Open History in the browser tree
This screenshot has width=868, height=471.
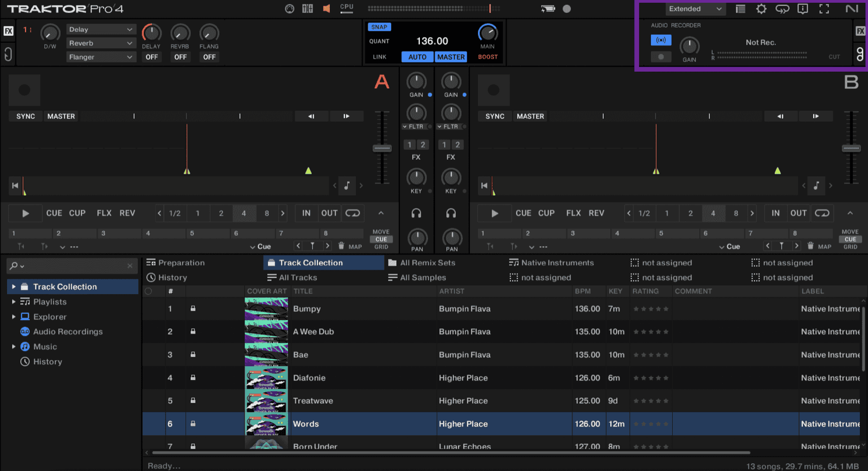click(48, 361)
